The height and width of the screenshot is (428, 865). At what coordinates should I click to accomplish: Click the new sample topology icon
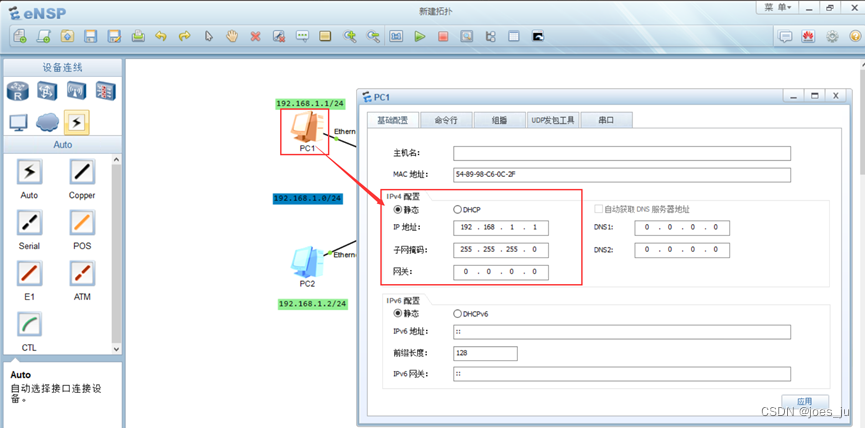pos(44,36)
